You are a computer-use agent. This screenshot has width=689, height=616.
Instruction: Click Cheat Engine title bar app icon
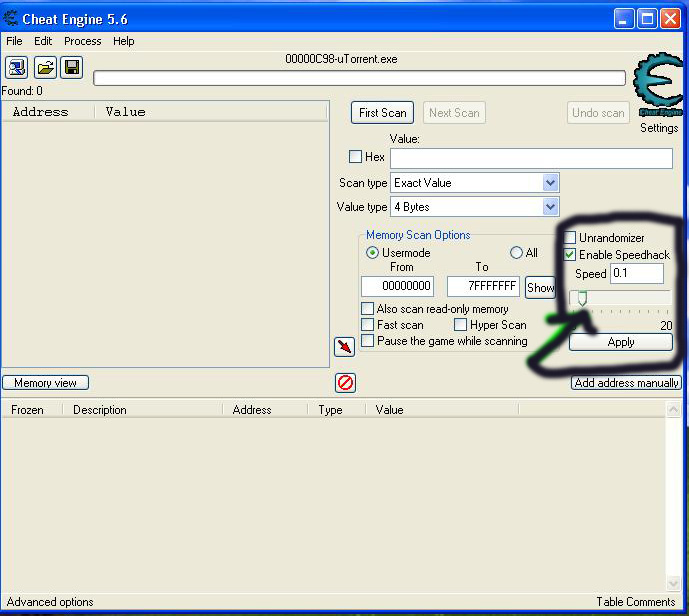click(x=11, y=18)
